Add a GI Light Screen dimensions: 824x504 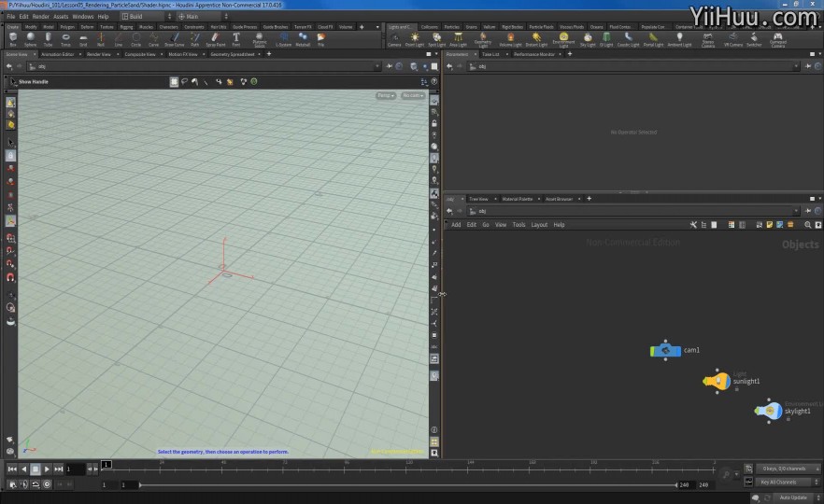click(606, 39)
